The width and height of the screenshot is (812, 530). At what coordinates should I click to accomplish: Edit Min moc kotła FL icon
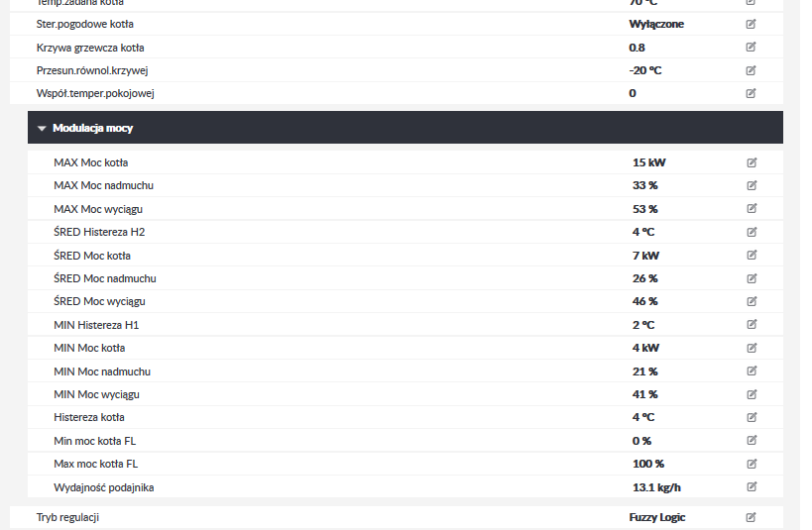(x=752, y=441)
